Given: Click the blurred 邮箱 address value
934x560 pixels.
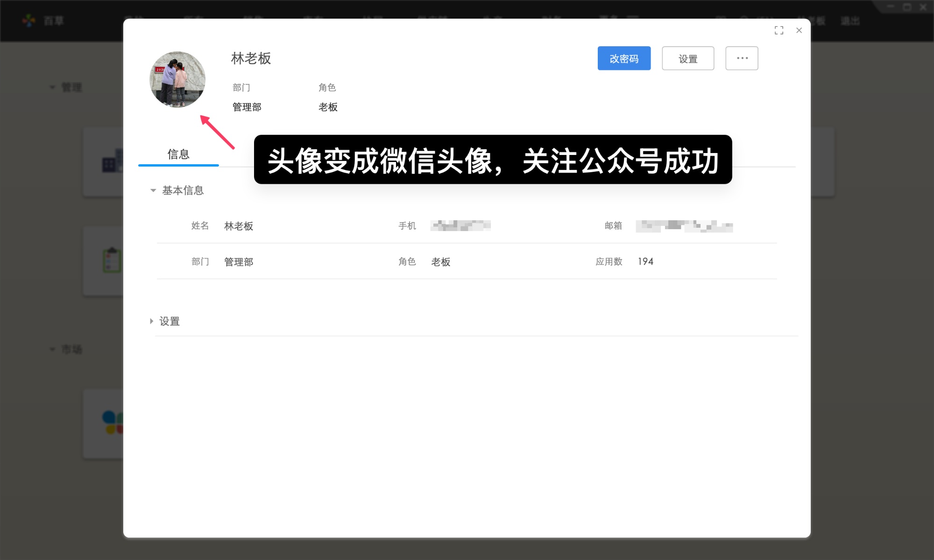Looking at the screenshot, I should tap(684, 226).
